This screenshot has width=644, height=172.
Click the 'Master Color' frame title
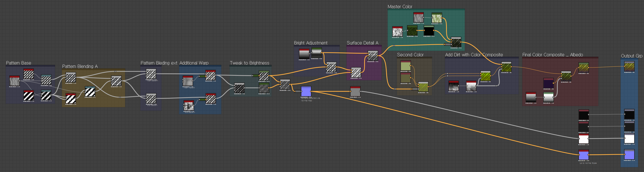pyautogui.click(x=400, y=7)
